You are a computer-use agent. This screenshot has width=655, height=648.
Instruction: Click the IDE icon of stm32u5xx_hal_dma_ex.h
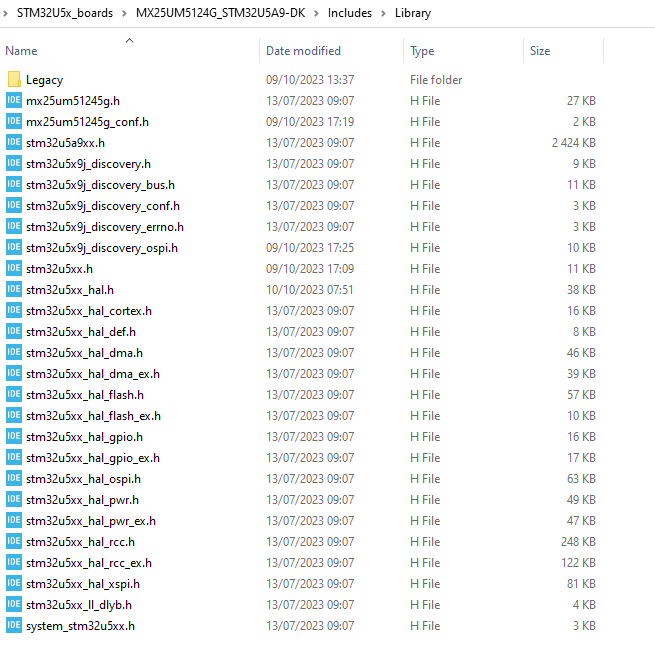[x=14, y=373]
